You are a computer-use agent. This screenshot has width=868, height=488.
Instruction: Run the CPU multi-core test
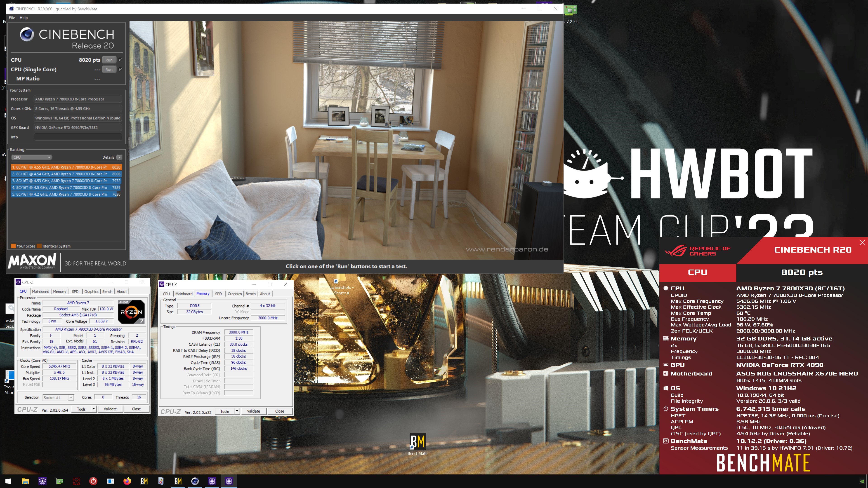(x=109, y=60)
